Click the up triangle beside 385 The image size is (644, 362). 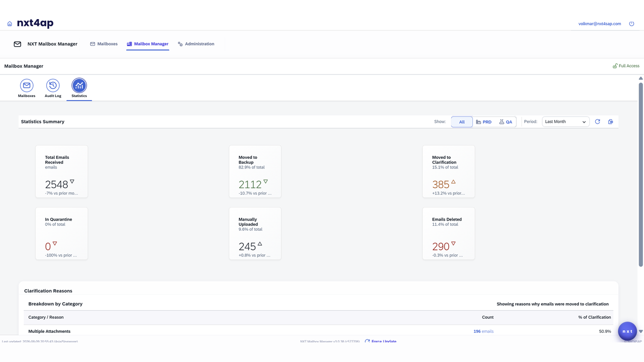(x=453, y=182)
